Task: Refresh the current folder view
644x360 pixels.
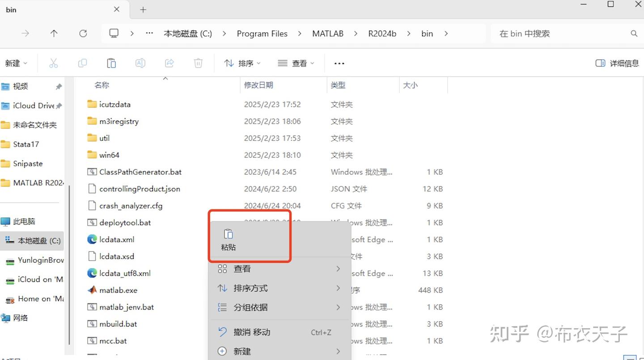Action: click(x=83, y=33)
